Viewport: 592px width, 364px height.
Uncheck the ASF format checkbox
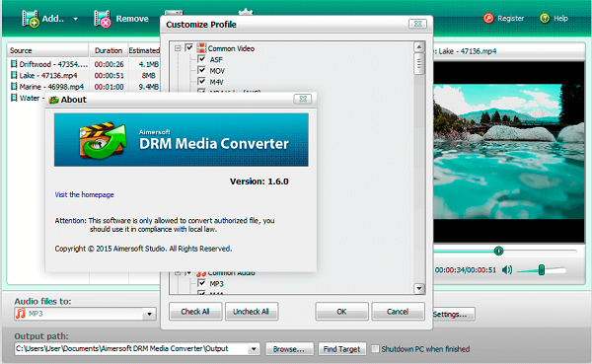coord(202,59)
